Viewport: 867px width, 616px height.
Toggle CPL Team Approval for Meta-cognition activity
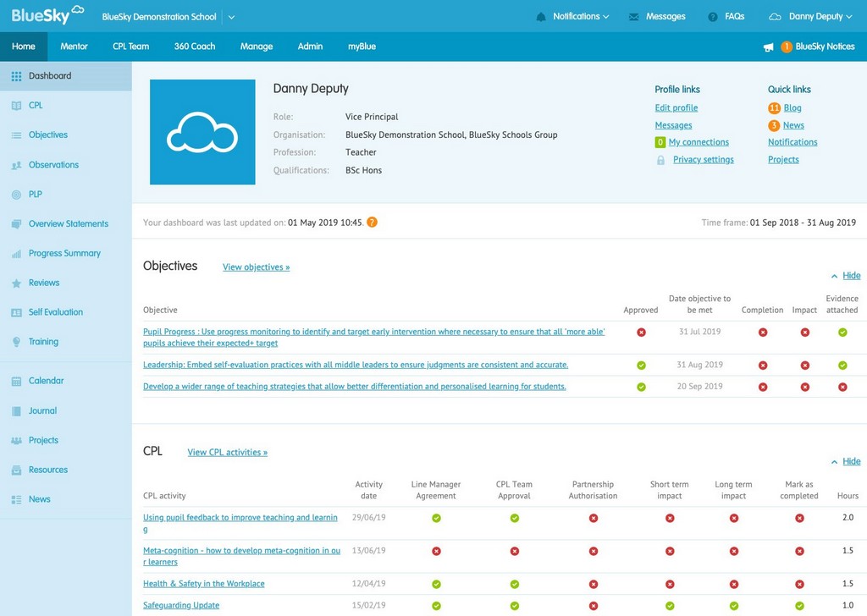pos(515,552)
